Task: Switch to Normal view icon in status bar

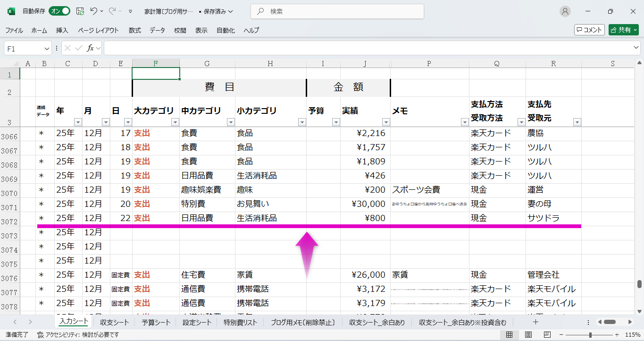Action: [x=510, y=335]
